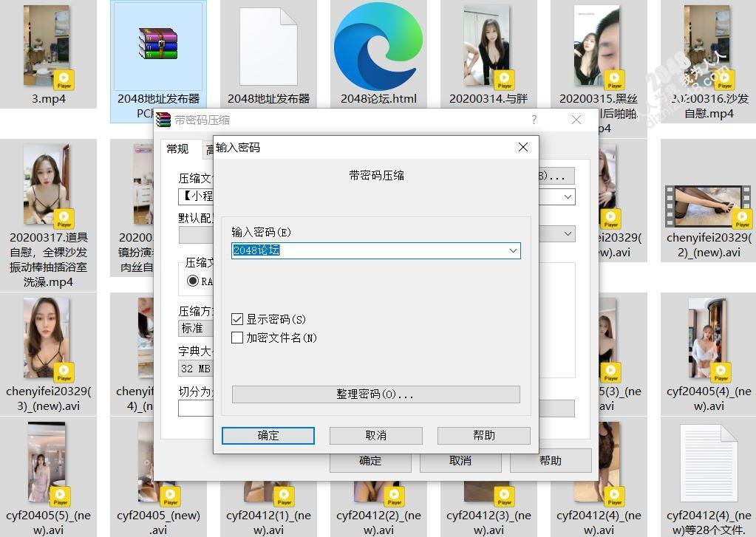The image size is (756, 537).
Task: Expand the password history dropdown arrow
Action: (513, 251)
